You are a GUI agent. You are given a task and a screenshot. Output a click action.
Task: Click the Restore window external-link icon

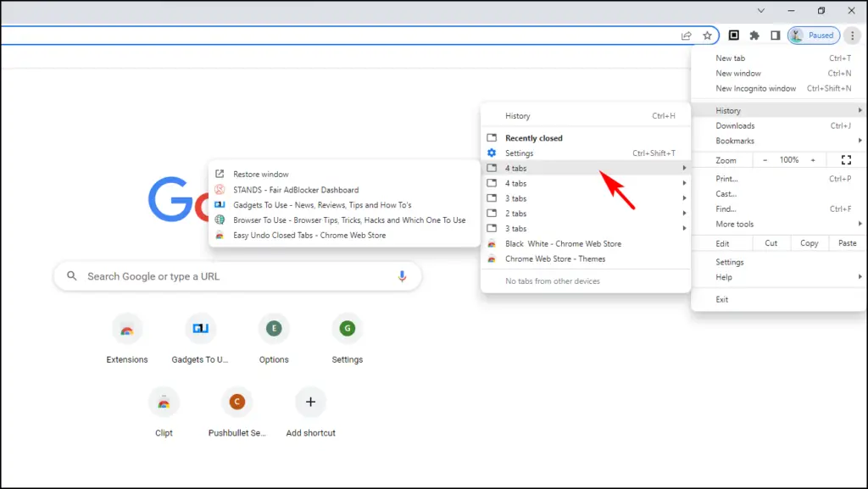(220, 174)
